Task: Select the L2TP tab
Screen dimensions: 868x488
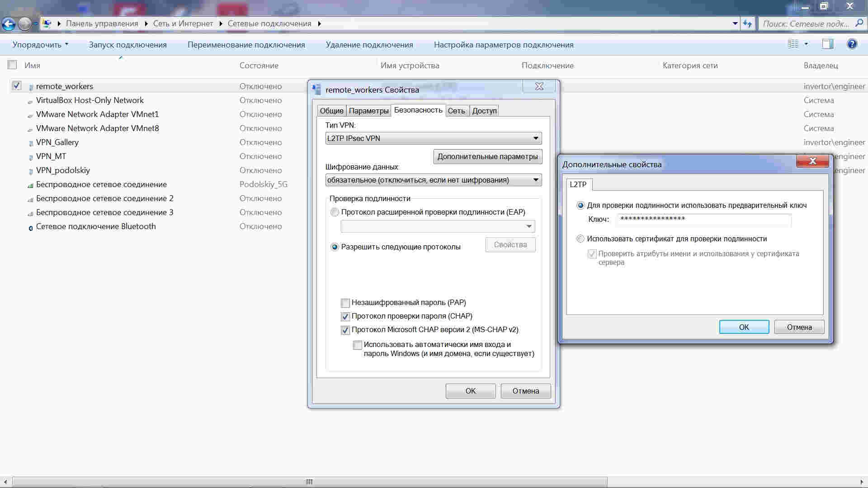Action: click(578, 184)
